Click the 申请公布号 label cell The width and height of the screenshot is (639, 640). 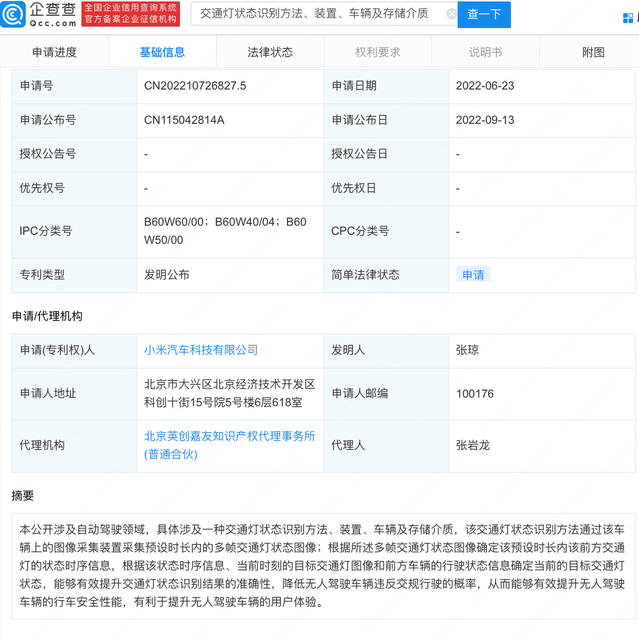tap(74, 120)
